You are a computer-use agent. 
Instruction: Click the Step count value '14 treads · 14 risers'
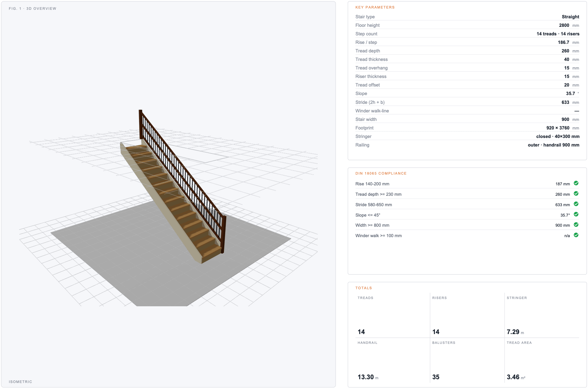coord(558,34)
